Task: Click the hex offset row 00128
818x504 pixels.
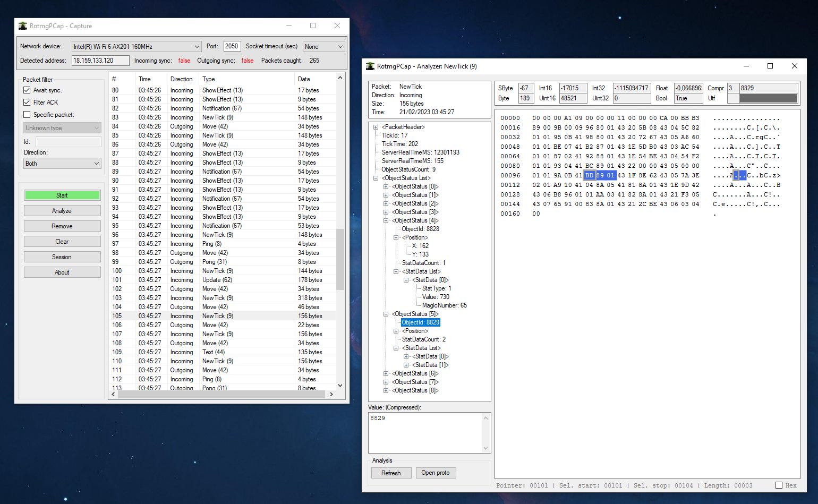Action: click(x=510, y=194)
